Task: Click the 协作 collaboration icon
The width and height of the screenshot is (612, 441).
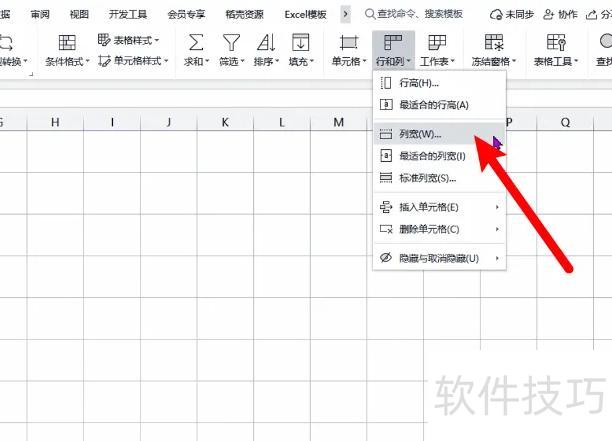Action: 549,15
